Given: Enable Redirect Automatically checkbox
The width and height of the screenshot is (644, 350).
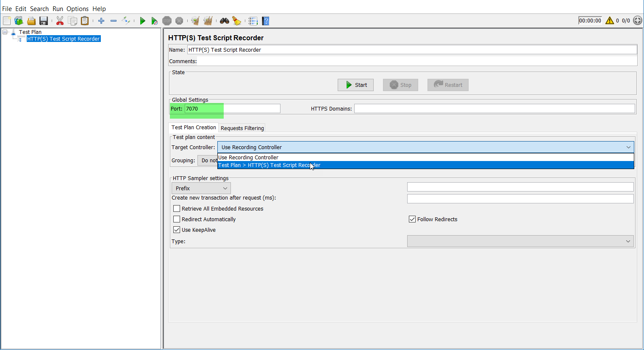Looking at the screenshot, I should tap(177, 219).
